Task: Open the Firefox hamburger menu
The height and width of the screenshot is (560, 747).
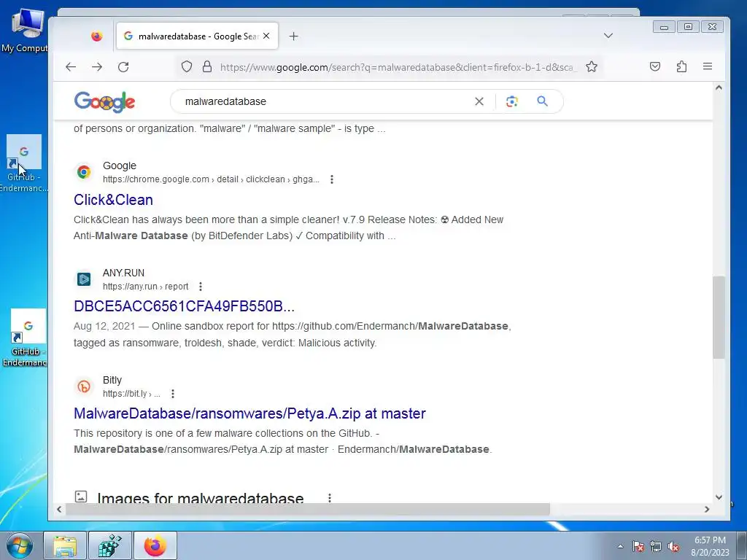Action: tap(708, 66)
